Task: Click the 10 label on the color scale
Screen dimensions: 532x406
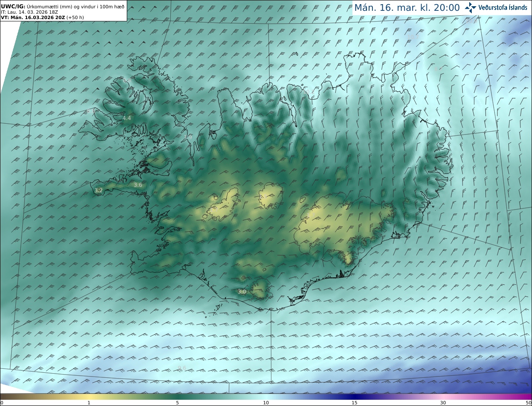Action: [x=266, y=403]
